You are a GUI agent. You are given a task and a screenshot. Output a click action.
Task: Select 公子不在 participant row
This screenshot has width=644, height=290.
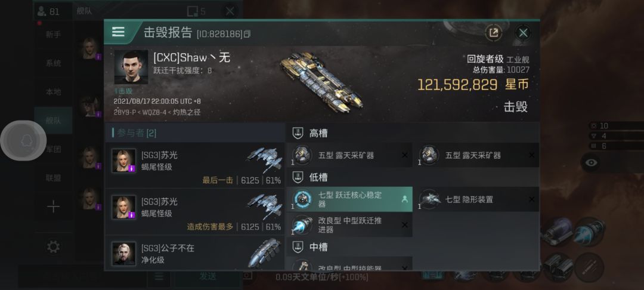[x=194, y=254]
